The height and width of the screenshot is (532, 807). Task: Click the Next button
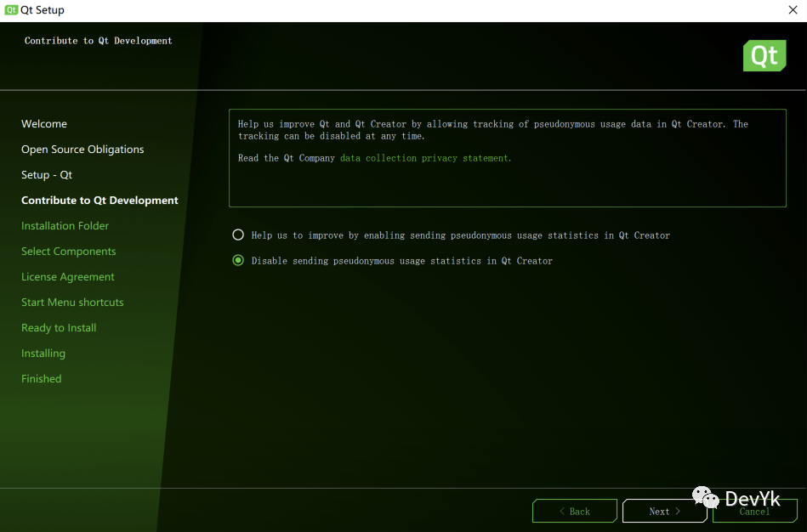click(664, 511)
